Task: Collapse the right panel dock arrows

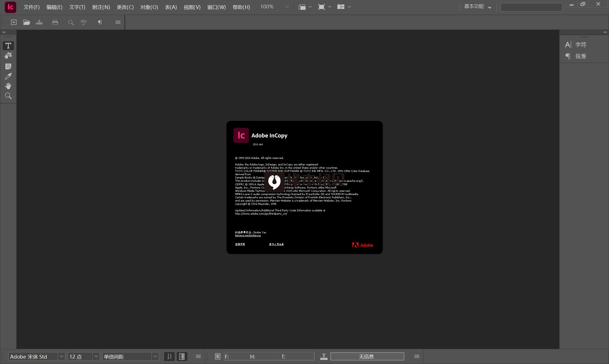Action: click(x=605, y=32)
